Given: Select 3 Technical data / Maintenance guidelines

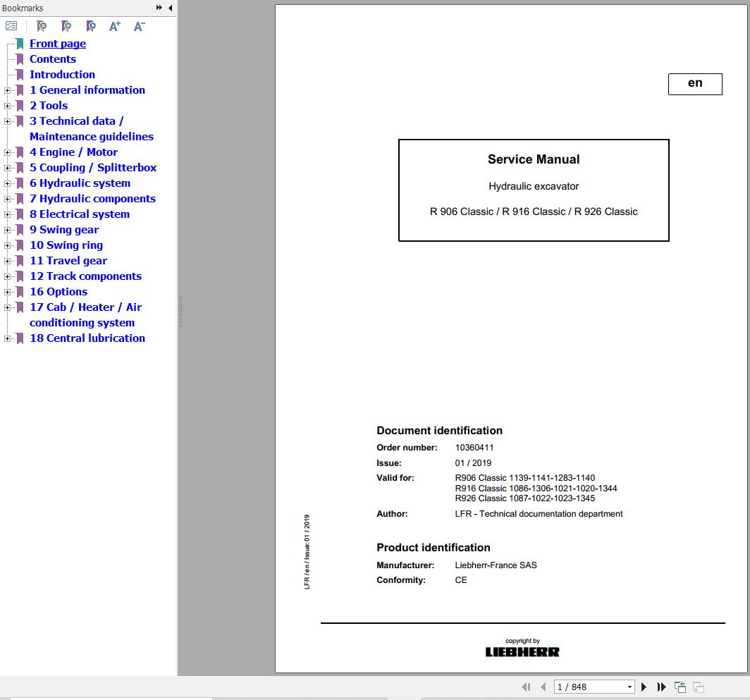Looking at the screenshot, I should click(92, 129).
